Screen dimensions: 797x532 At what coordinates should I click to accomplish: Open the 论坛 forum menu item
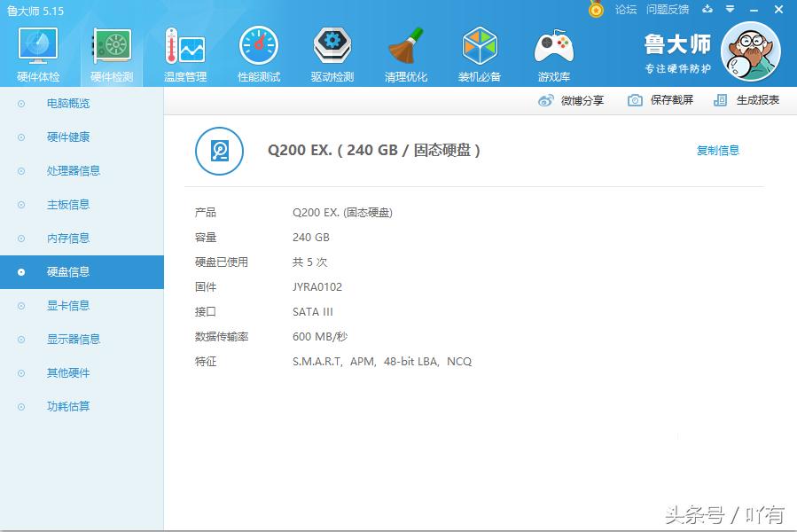tap(625, 11)
